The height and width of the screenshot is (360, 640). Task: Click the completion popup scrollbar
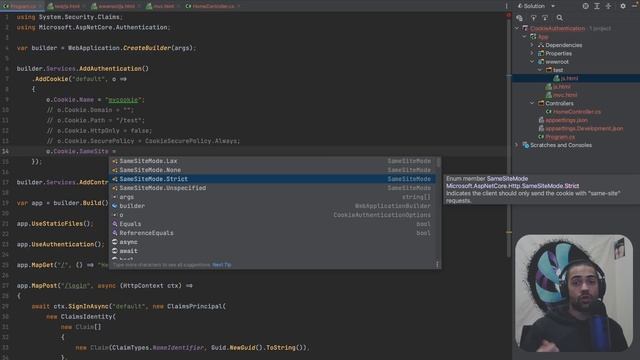tap(438, 162)
